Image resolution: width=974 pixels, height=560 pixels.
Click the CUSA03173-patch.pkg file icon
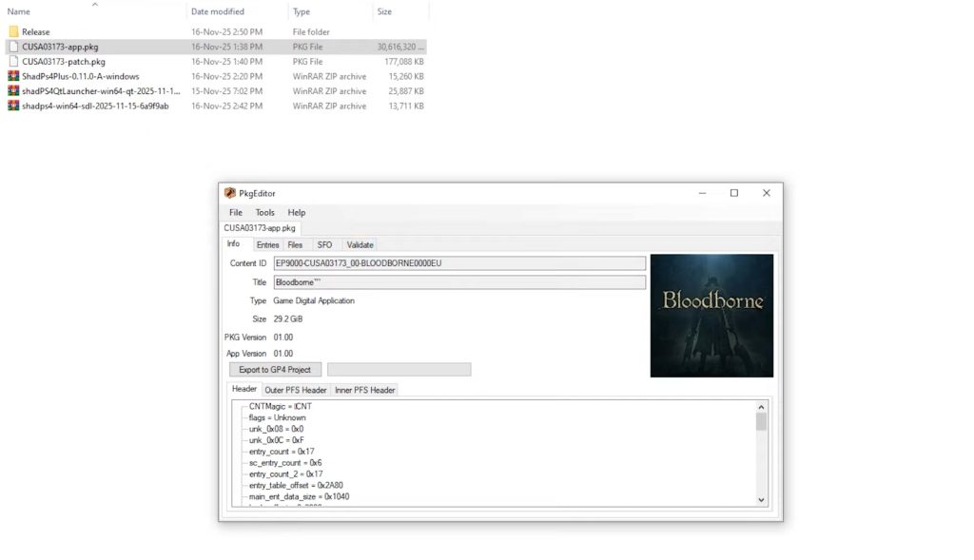(13, 62)
